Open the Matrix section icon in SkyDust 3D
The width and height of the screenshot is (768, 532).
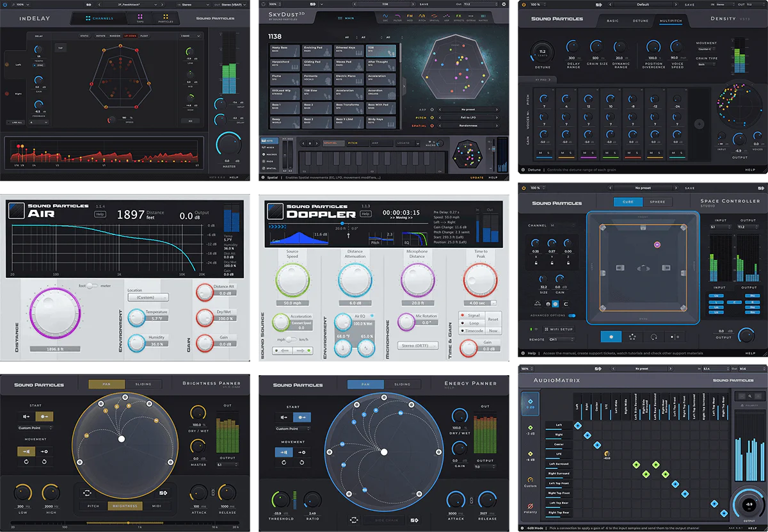(x=483, y=18)
